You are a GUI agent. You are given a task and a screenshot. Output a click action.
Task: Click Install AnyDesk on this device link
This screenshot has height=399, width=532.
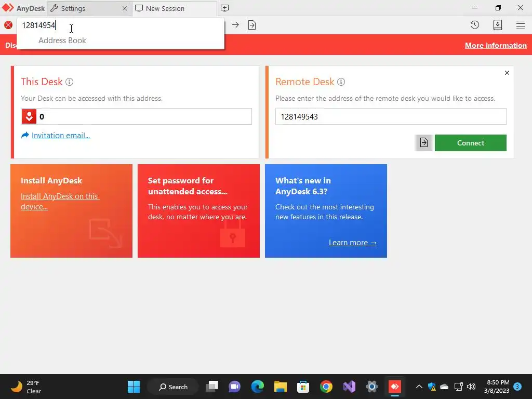60,201
